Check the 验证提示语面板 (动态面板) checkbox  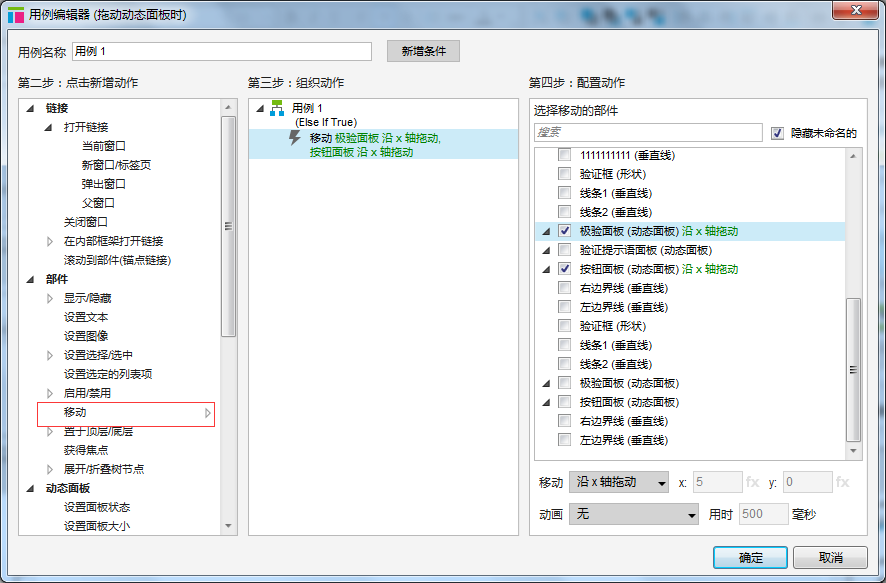564,250
